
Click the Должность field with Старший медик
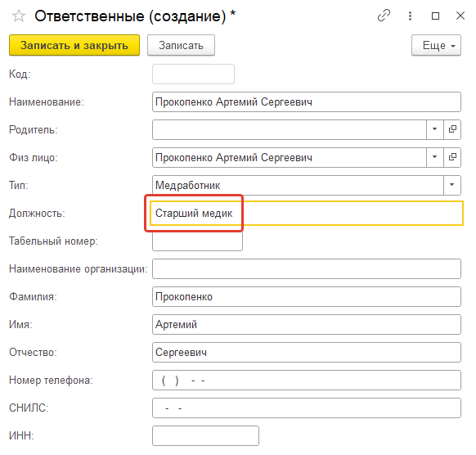click(x=307, y=214)
